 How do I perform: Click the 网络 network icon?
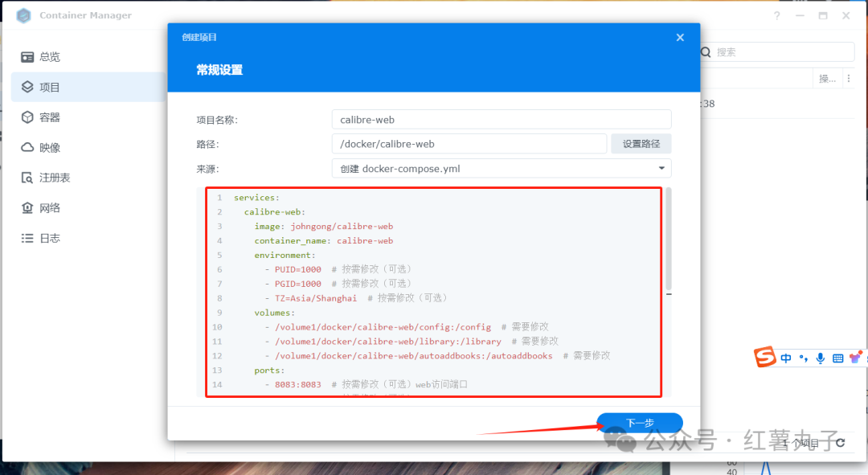pyautogui.click(x=27, y=207)
